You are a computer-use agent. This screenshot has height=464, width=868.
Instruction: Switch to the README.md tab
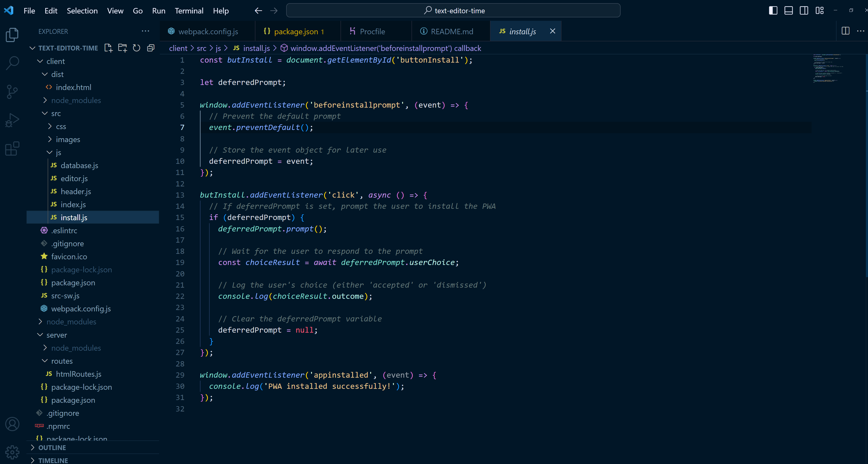point(451,31)
